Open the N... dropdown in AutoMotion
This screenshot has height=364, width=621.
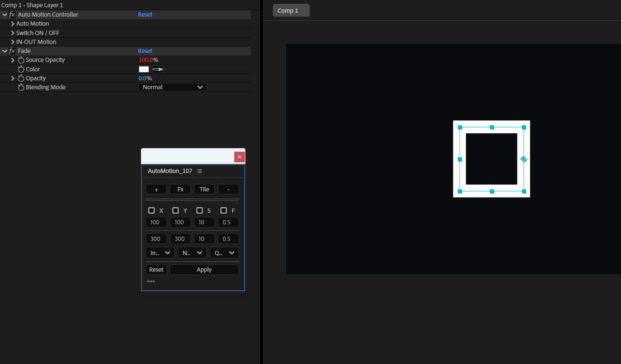pyautogui.click(x=193, y=253)
